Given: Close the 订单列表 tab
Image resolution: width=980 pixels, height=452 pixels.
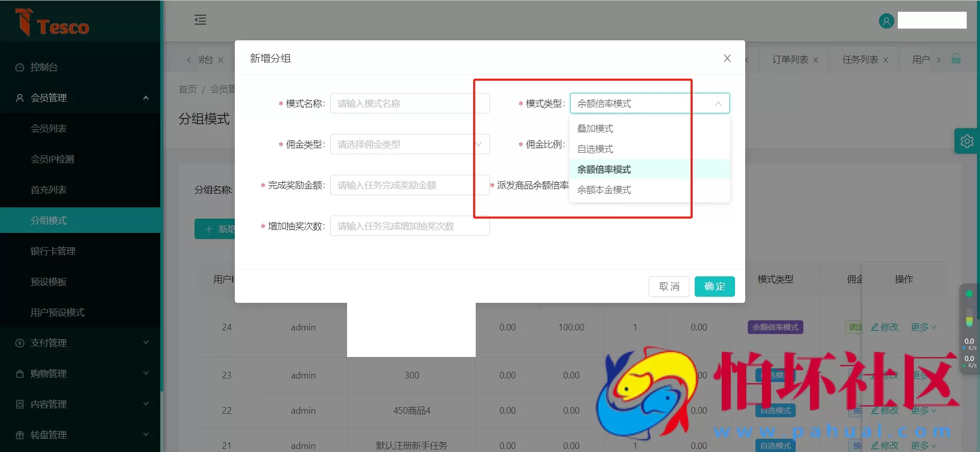Looking at the screenshot, I should coord(816,60).
